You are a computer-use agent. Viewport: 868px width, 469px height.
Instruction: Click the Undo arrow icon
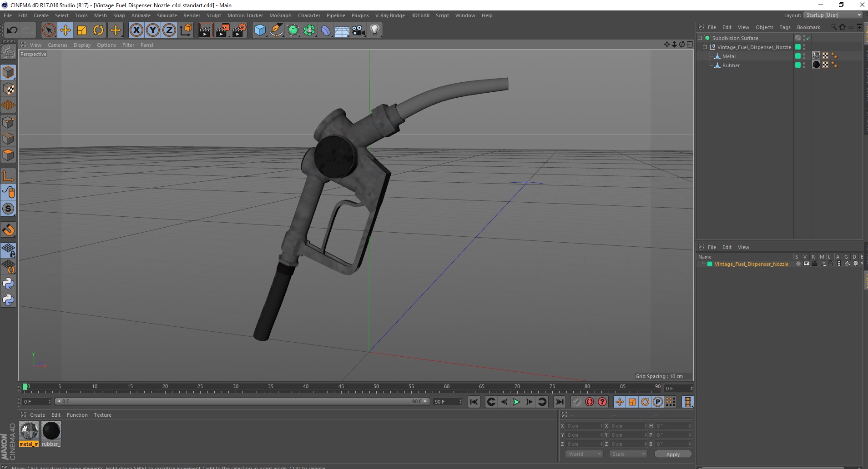pyautogui.click(x=12, y=30)
